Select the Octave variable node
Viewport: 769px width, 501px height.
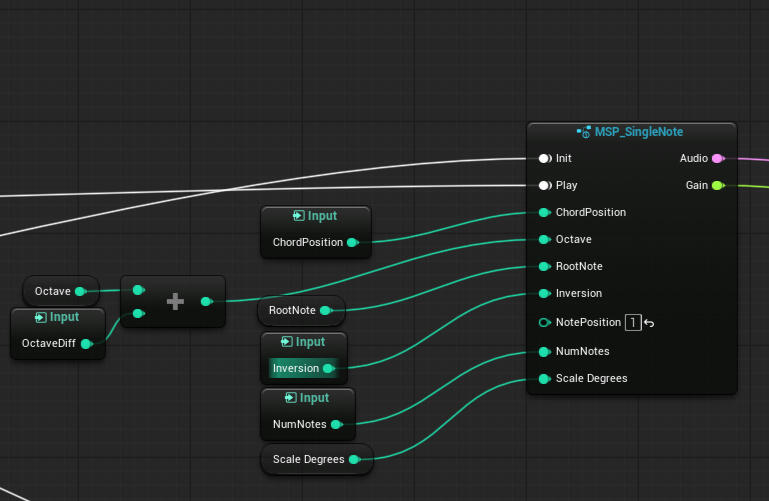[53, 291]
